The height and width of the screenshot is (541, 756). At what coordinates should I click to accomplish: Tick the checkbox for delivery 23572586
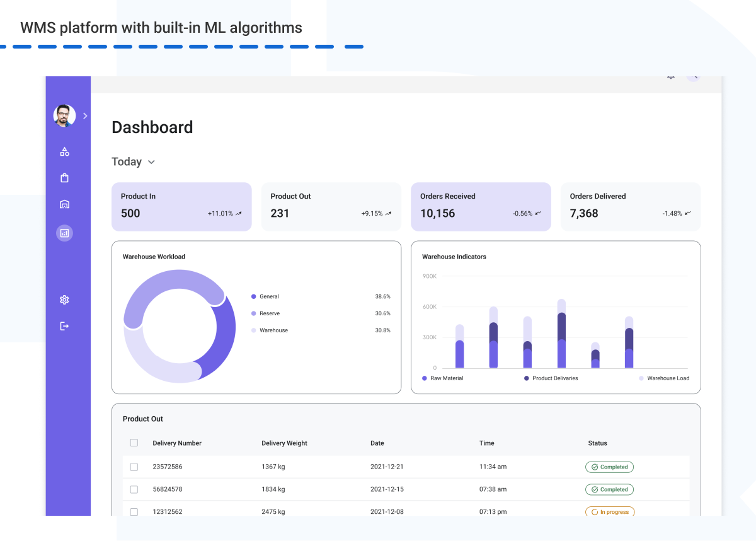coord(134,467)
